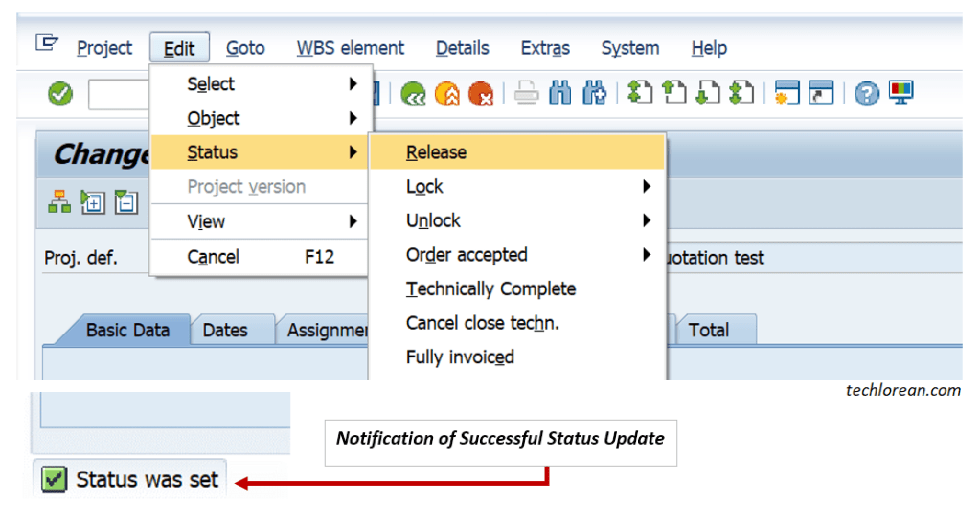Expand the View submenu

click(260, 221)
